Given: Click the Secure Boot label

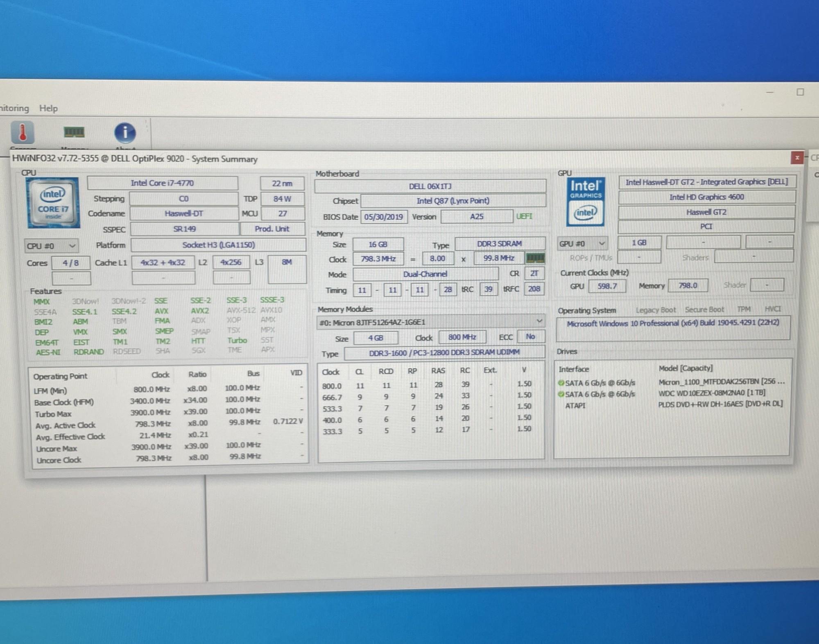Looking at the screenshot, I should coord(704,310).
